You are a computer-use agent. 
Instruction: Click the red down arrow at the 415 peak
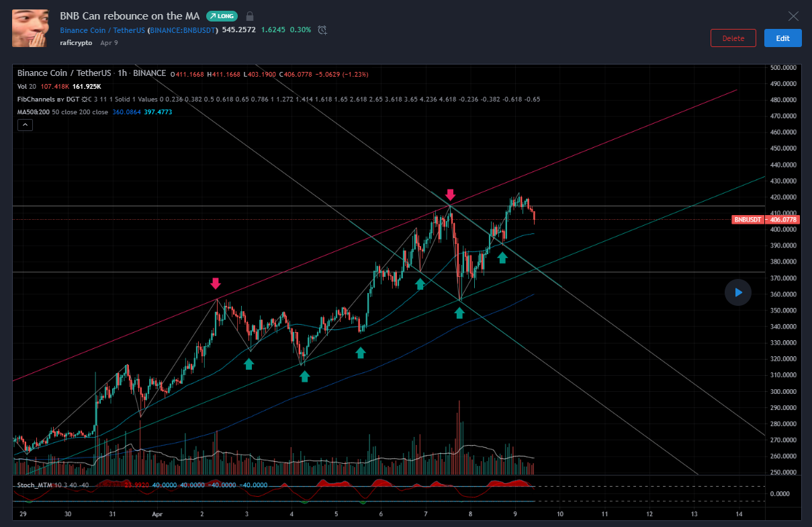450,196
